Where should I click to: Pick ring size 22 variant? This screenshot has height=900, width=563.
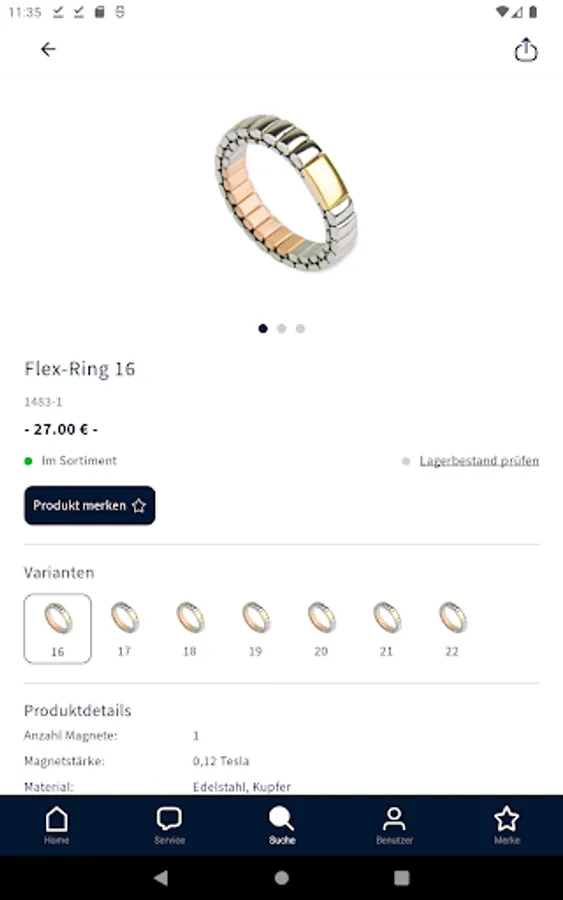[452, 629]
